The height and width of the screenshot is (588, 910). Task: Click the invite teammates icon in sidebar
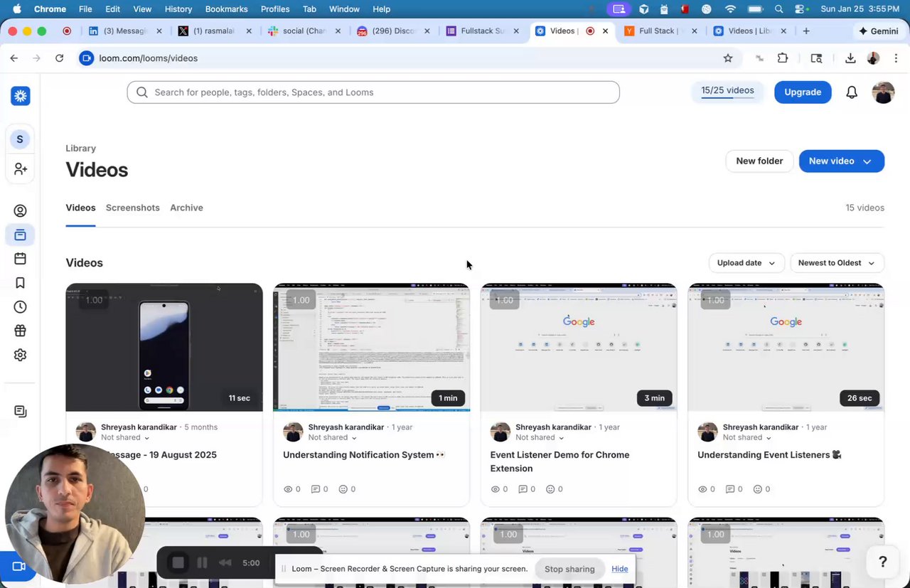(x=20, y=169)
